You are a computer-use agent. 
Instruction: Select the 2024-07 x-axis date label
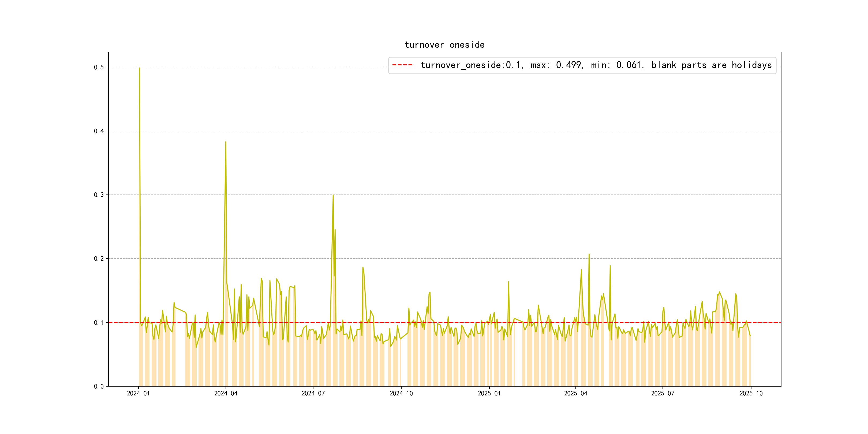point(313,394)
